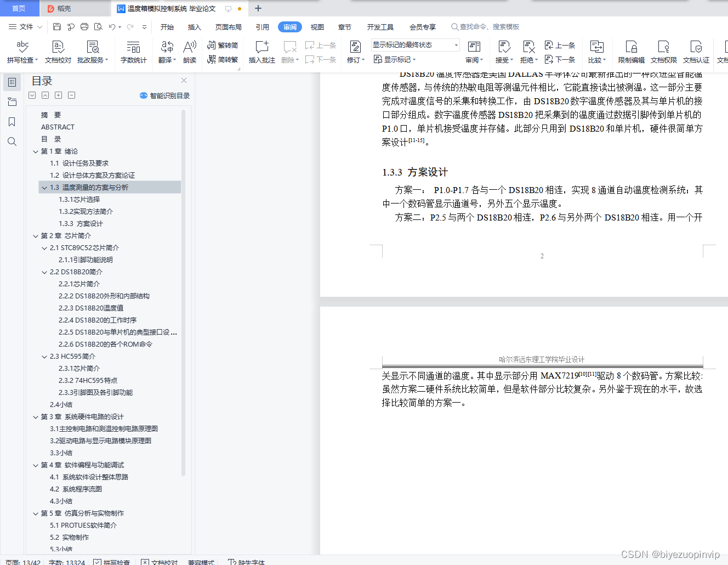Click the 比较 compare button
The image size is (728, 565).
coord(596,52)
